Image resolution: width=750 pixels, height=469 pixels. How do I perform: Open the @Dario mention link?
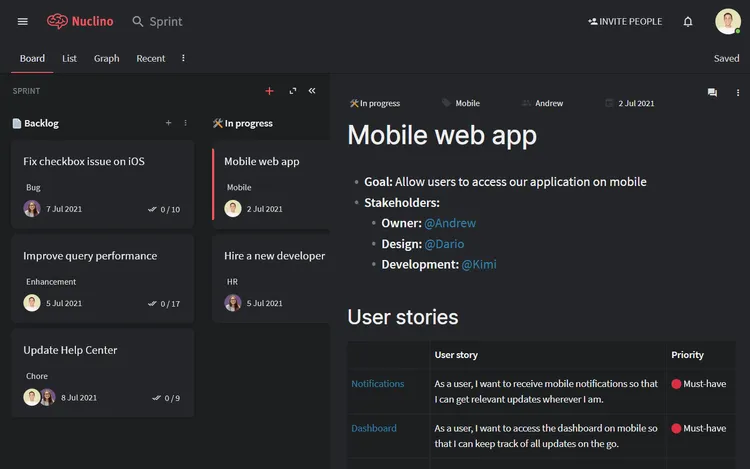444,244
